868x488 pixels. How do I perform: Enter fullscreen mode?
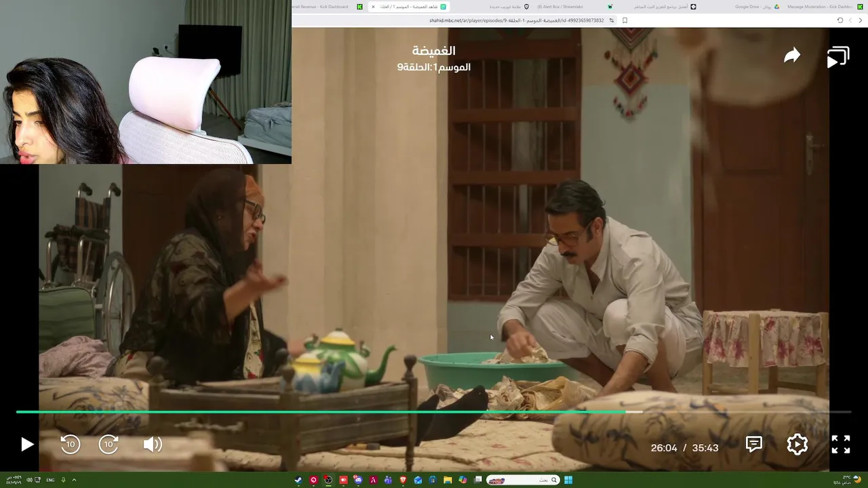point(841,444)
